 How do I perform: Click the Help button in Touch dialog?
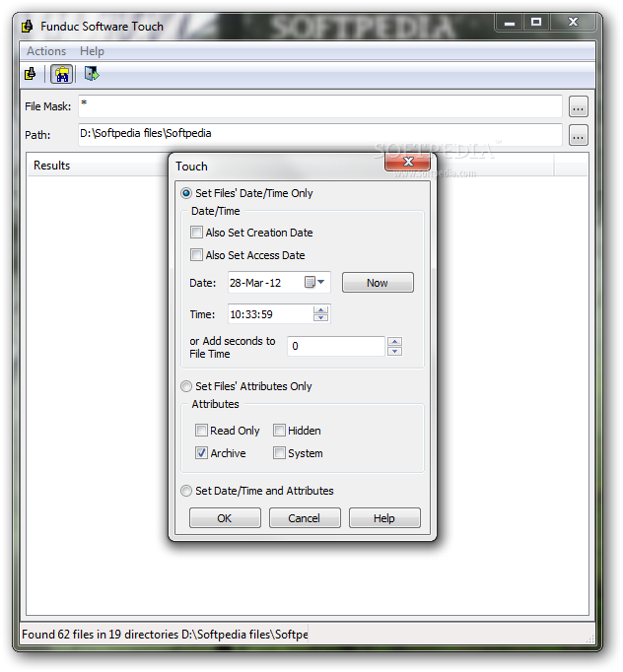(384, 518)
